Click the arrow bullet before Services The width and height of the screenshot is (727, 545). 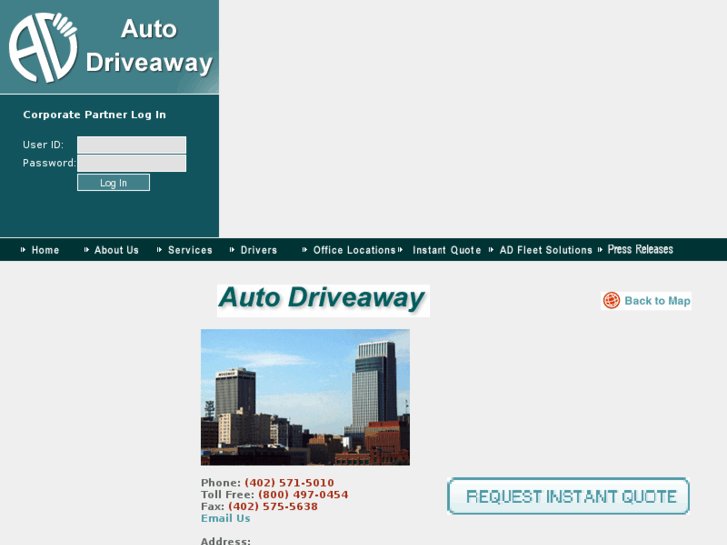159,250
